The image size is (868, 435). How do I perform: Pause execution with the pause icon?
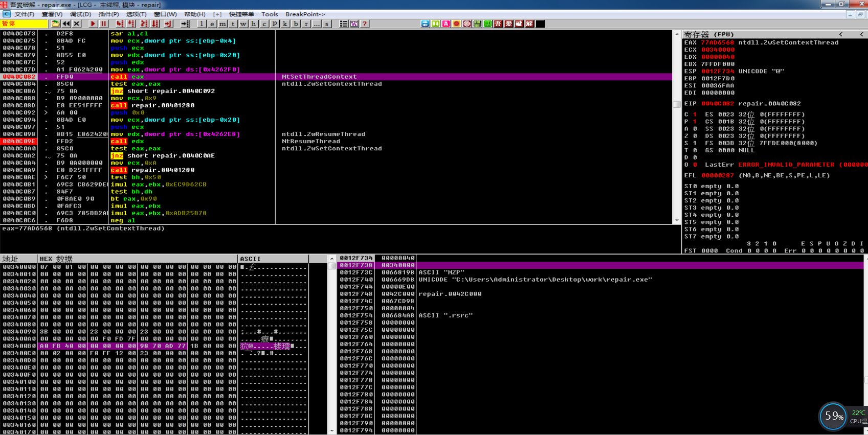(103, 24)
